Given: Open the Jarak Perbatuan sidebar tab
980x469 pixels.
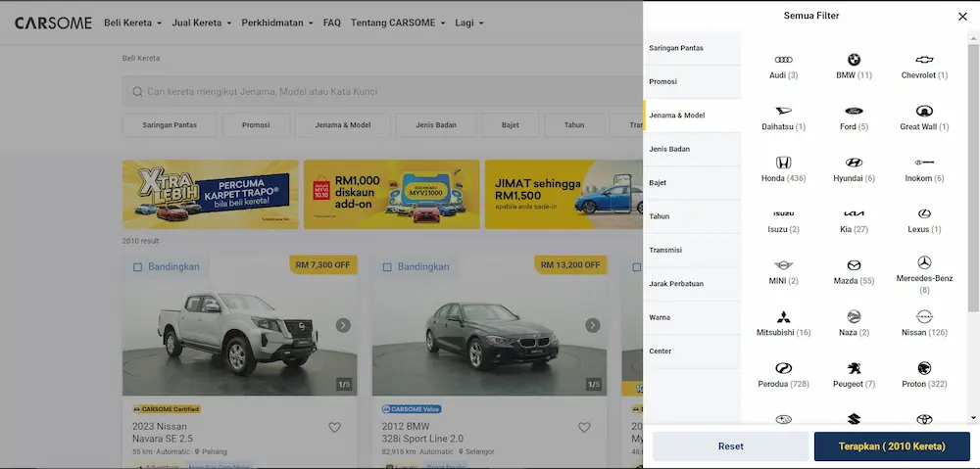Looking at the screenshot, I should click(692, 284).
